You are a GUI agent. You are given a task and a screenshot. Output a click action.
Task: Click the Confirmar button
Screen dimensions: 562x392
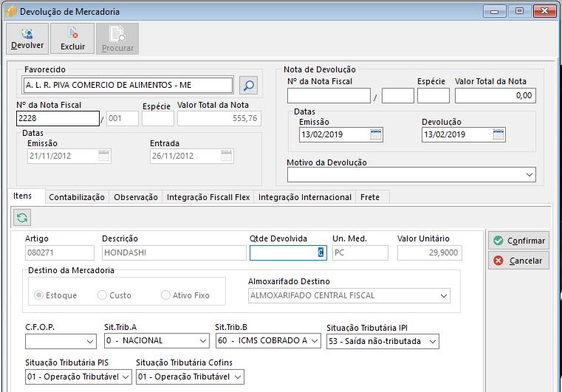(x=518, y=241)
